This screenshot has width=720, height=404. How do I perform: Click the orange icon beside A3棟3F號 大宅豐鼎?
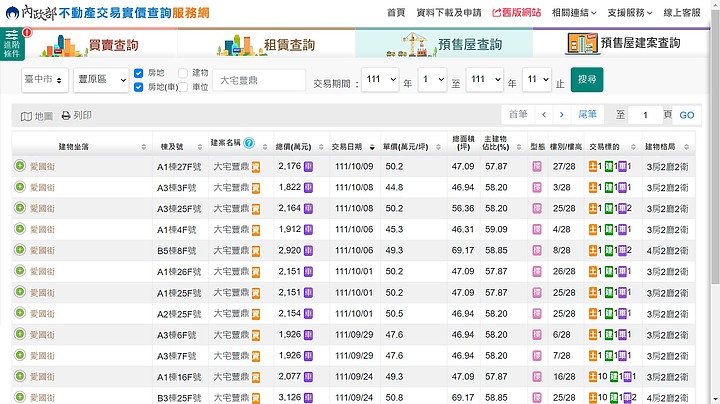[256, 187]
